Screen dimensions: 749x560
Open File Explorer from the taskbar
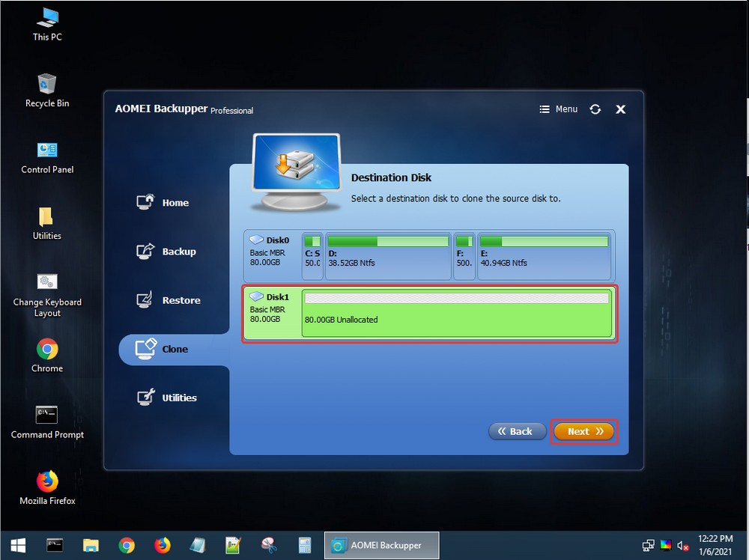coord(91,545)
